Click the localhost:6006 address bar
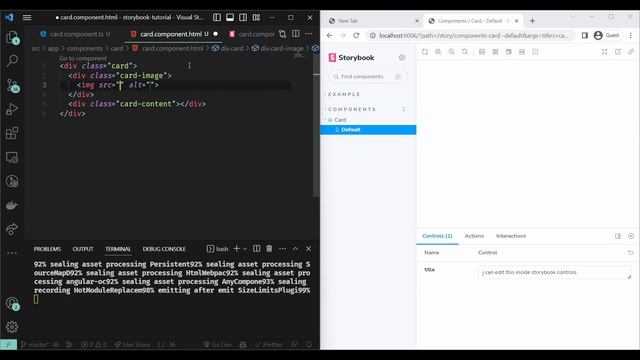 tap(473, 36)
